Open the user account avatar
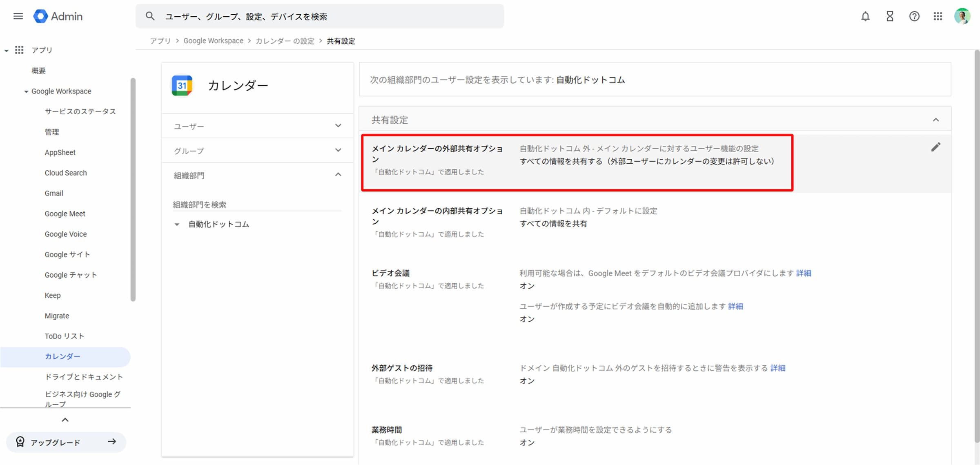Screen dimensions: 980x465 click(x=962, y=16)
